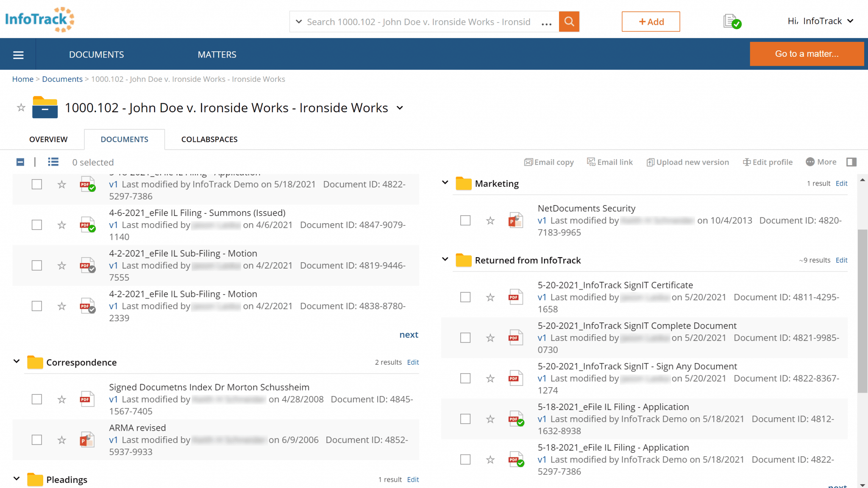Screen dimensions: 868x488
Task: Check the NetDocuments Security document checkbox
Action: [465, 220]
